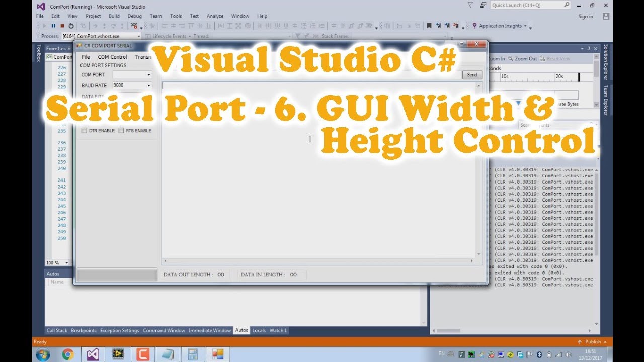Open the calculator taskbar icon
The image size is (644, 362).
(193, 354)
